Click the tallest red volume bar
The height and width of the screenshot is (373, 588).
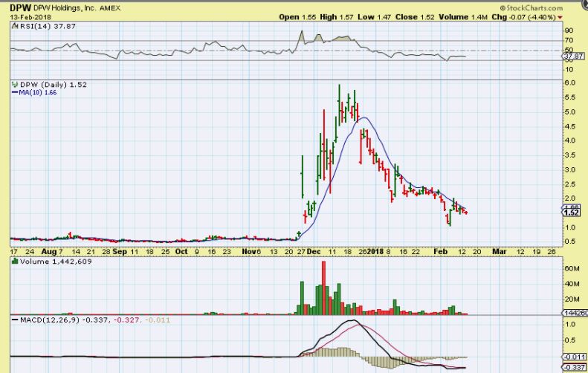click(323, 288)
